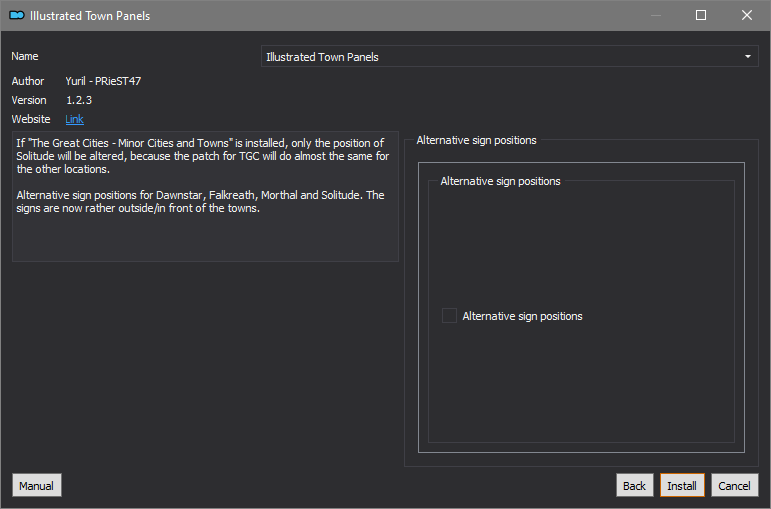771x509 pixels.
Task: Enable the Alternative sign positions checkbox
Action: pos(449,316)
